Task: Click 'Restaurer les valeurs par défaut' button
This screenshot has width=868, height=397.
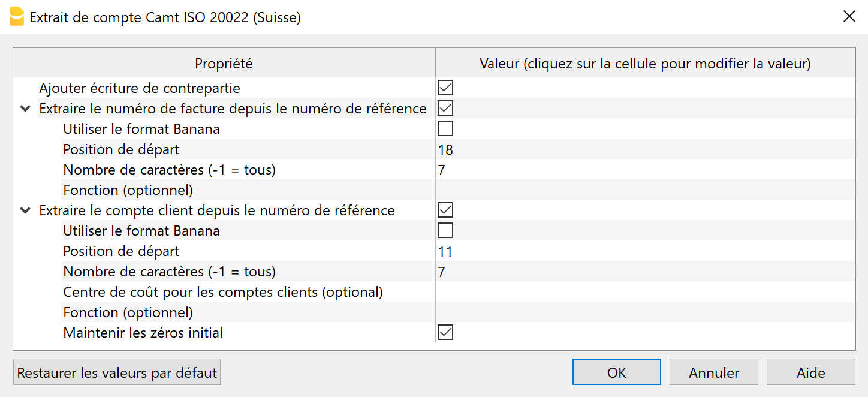Action: (117, 372)
